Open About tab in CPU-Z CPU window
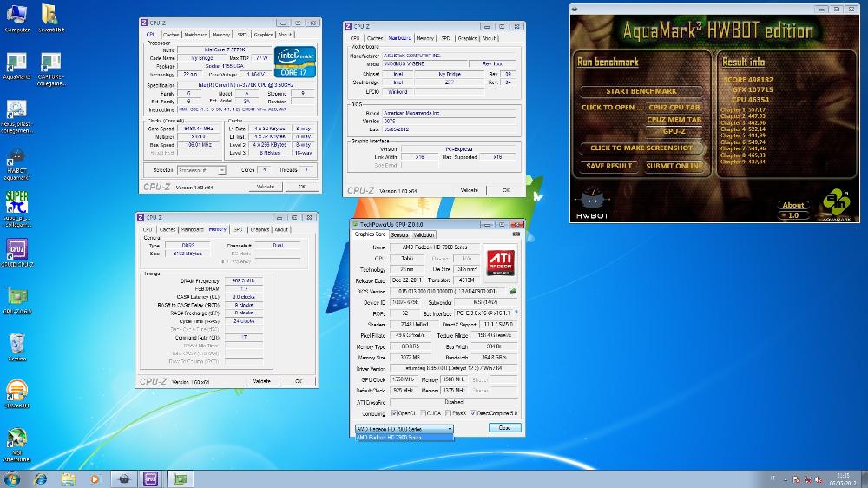Viewport: 868px width, 488px height. pos(285,35)
